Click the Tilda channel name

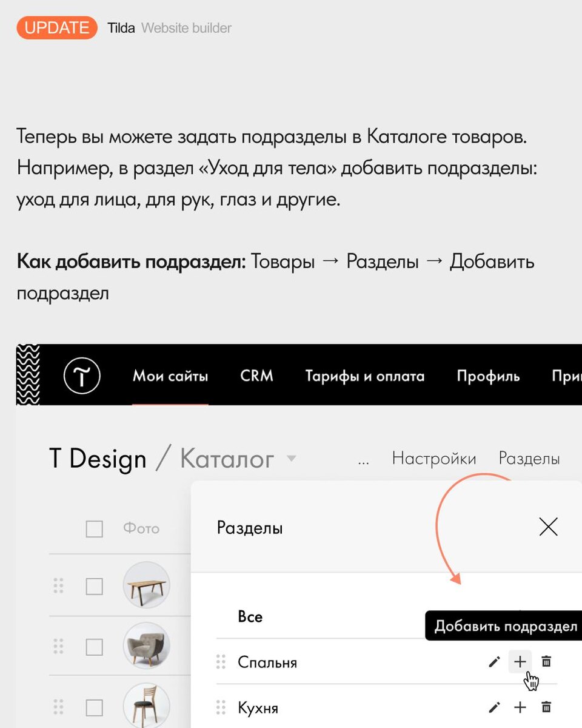click(121, 28)
